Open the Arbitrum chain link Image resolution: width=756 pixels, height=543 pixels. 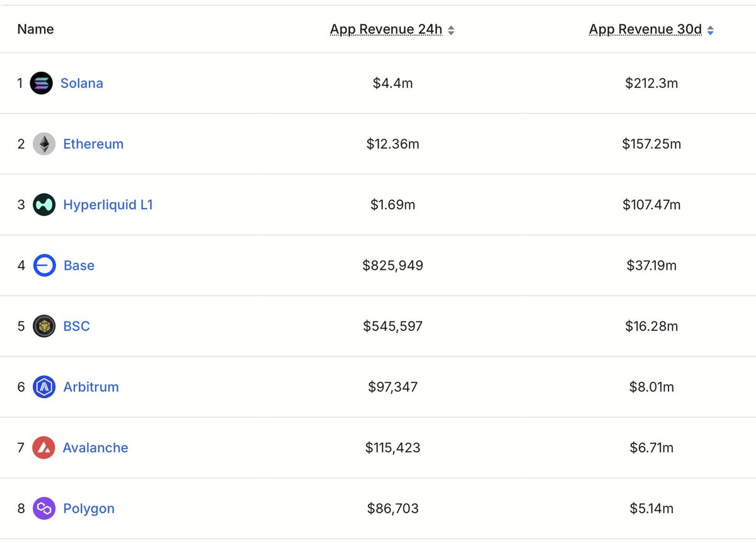[x=91, y=387]
